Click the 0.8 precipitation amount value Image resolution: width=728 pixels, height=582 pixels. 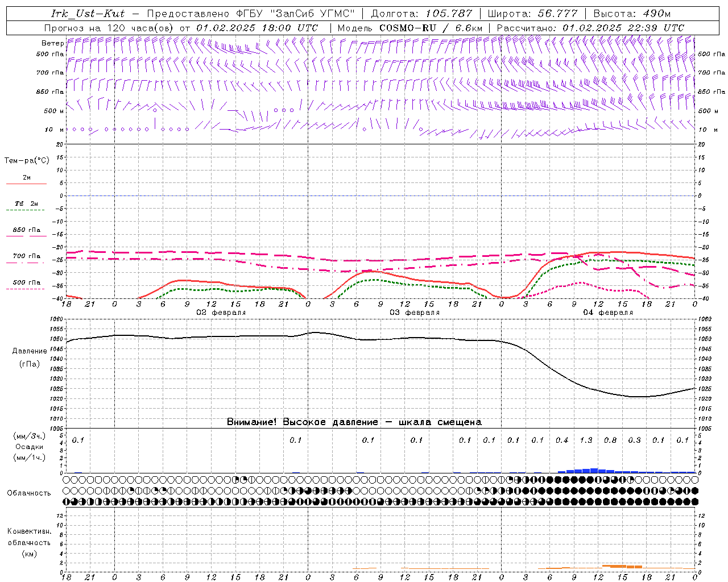610,440
